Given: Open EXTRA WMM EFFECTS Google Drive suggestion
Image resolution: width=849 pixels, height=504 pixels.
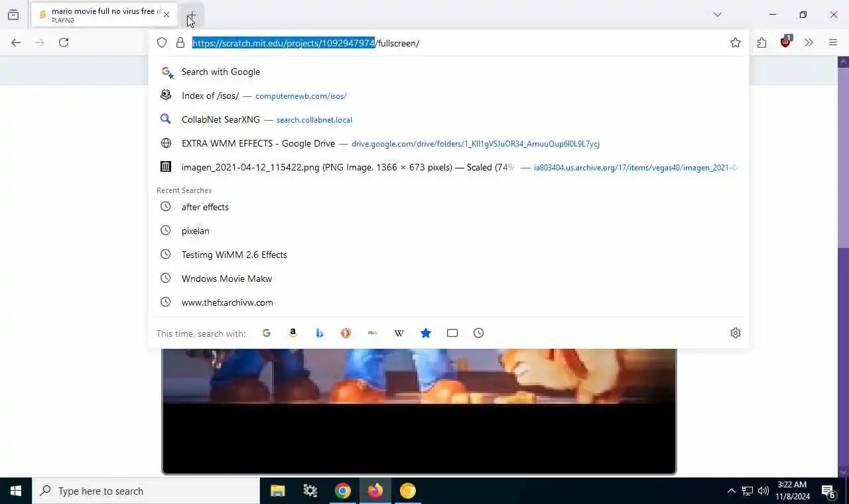Looking at the screenshot, I should (448, 143).
